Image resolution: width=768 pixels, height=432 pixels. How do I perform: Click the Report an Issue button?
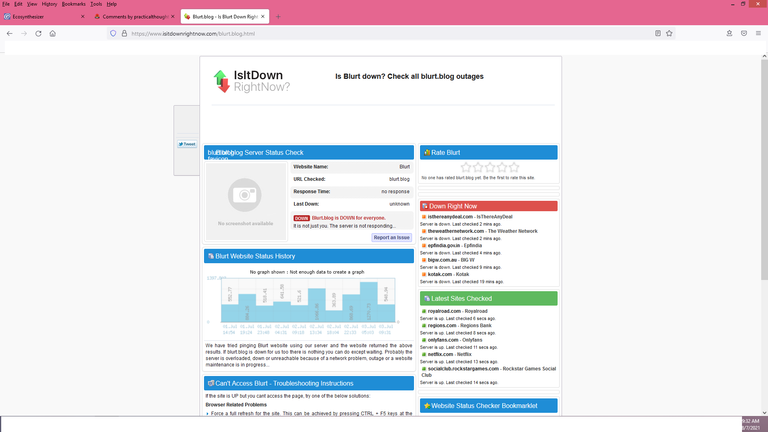click(x=391, y=238)
